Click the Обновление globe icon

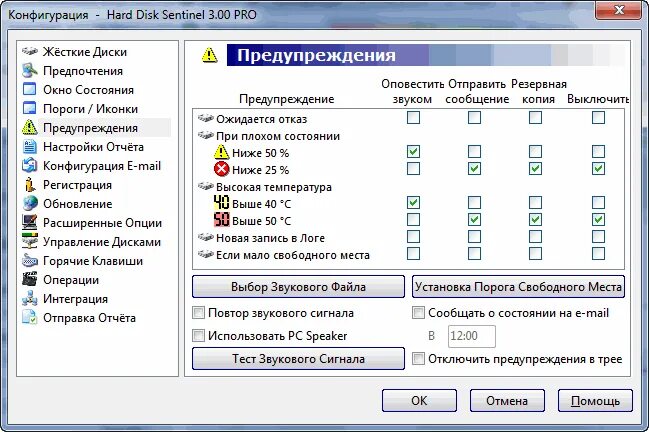pos(30,204)
